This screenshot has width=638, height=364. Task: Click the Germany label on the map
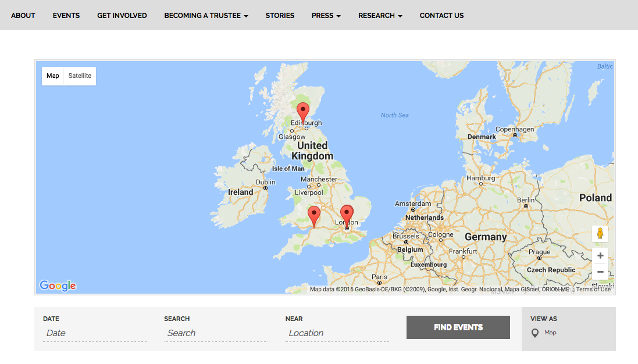pos(486,237)
